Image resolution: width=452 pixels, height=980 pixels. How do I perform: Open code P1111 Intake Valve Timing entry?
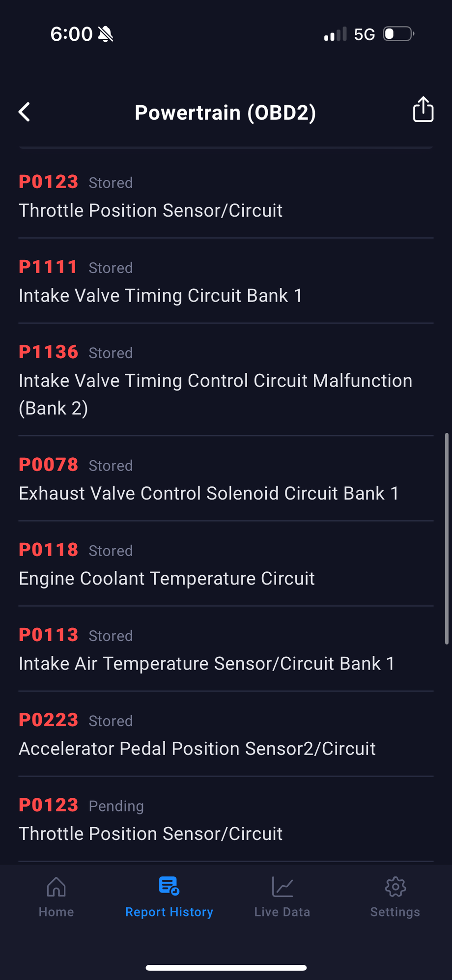pos(226,281)
